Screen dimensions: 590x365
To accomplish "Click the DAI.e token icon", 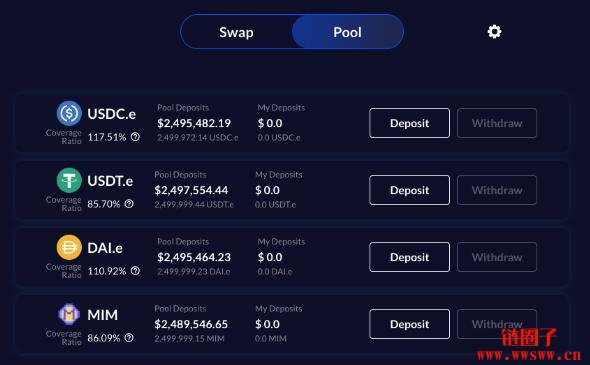I will (x=69, y=247).
